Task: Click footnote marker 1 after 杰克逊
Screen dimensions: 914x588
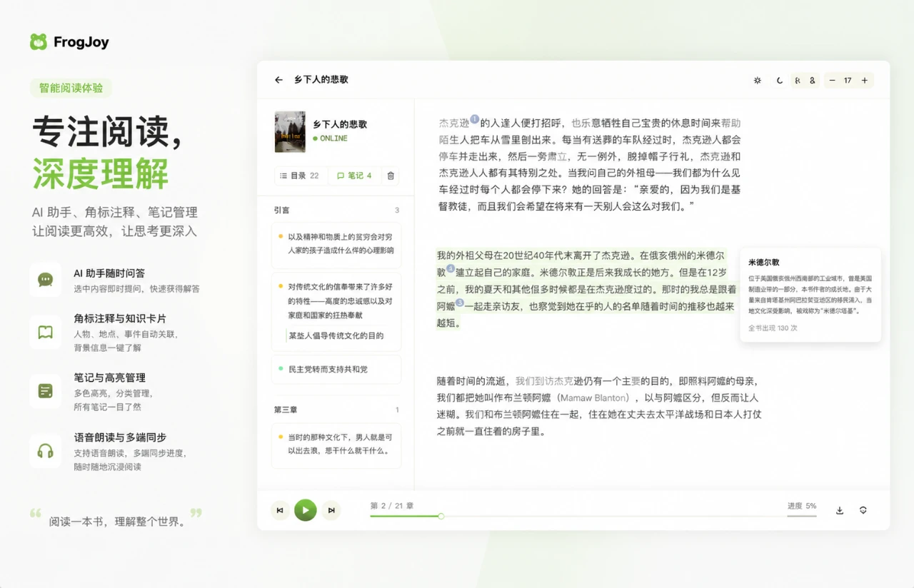Action: tap(475, 120)
